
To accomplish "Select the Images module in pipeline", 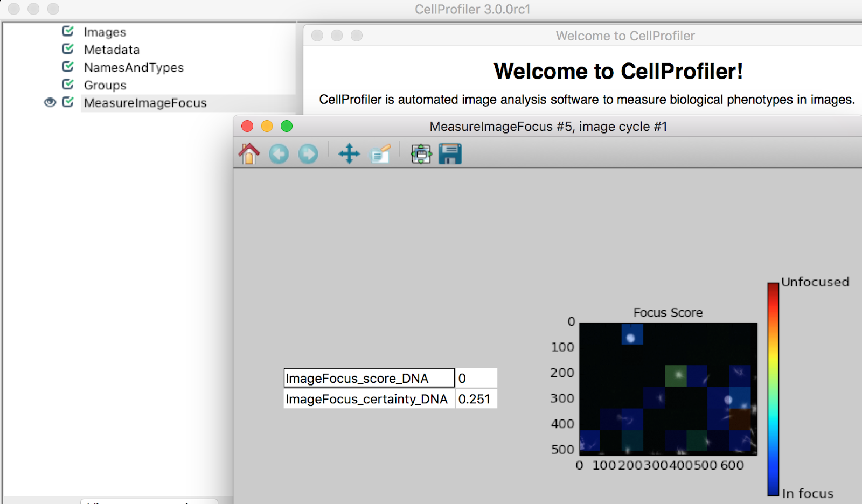I will tap(105, 32).
